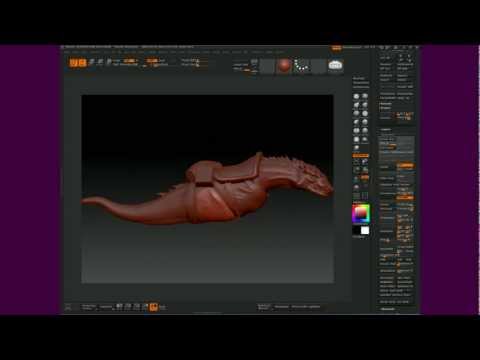Pick a hue in the rainbow color picker
The width and height of the screenshot is (480, 360).
[x=361, y=214]
